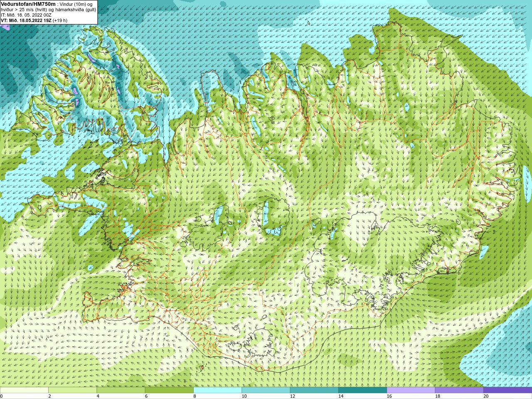Click the dark teal 14–16 m/s legend swatch

tap(362, 390)
